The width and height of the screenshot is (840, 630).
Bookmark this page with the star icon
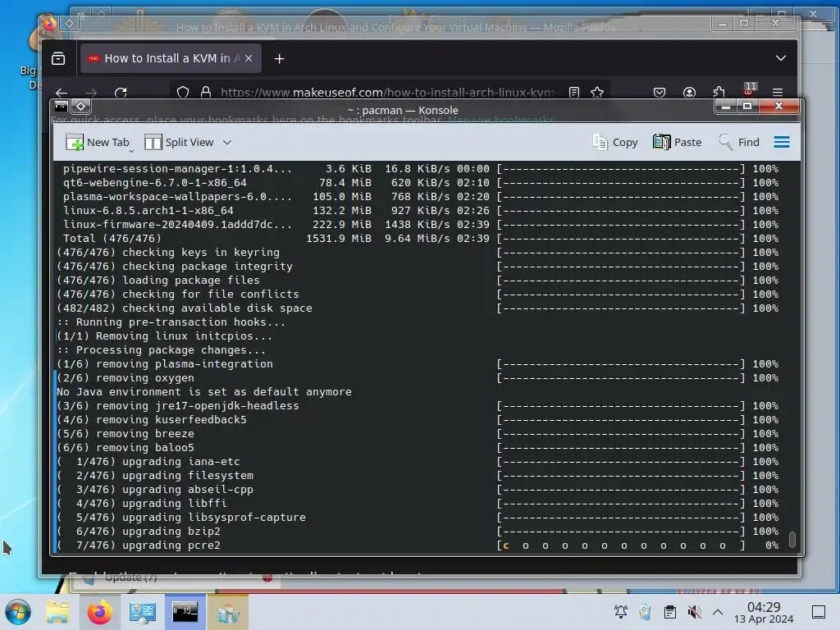pos(597,92)
